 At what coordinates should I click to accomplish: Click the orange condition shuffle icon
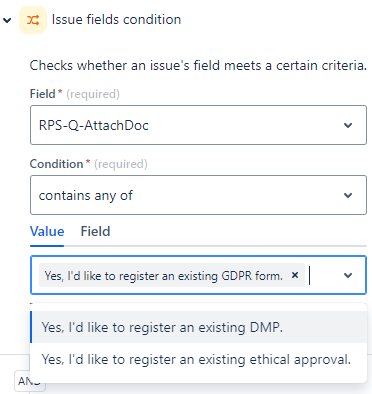(x=33, y=20)
